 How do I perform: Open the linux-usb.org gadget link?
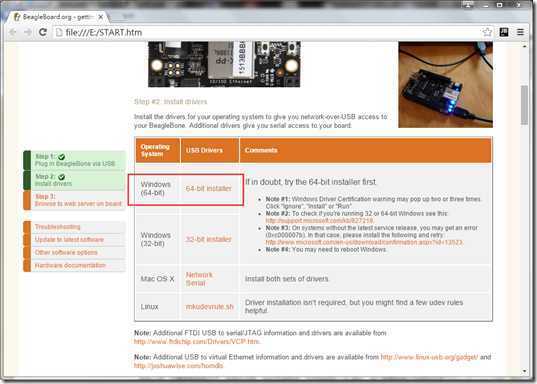pos(429,357)
